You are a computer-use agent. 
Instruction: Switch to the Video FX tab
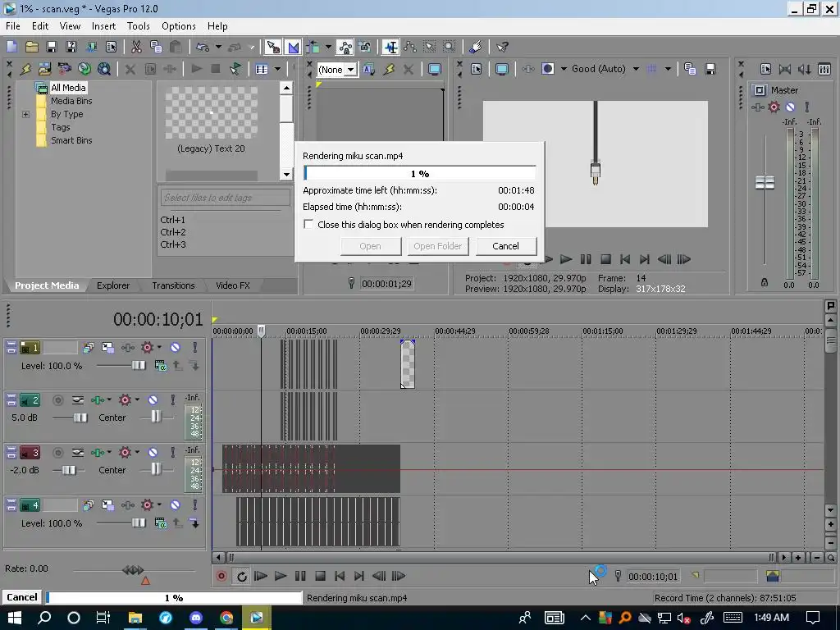[x=232, y=285]
